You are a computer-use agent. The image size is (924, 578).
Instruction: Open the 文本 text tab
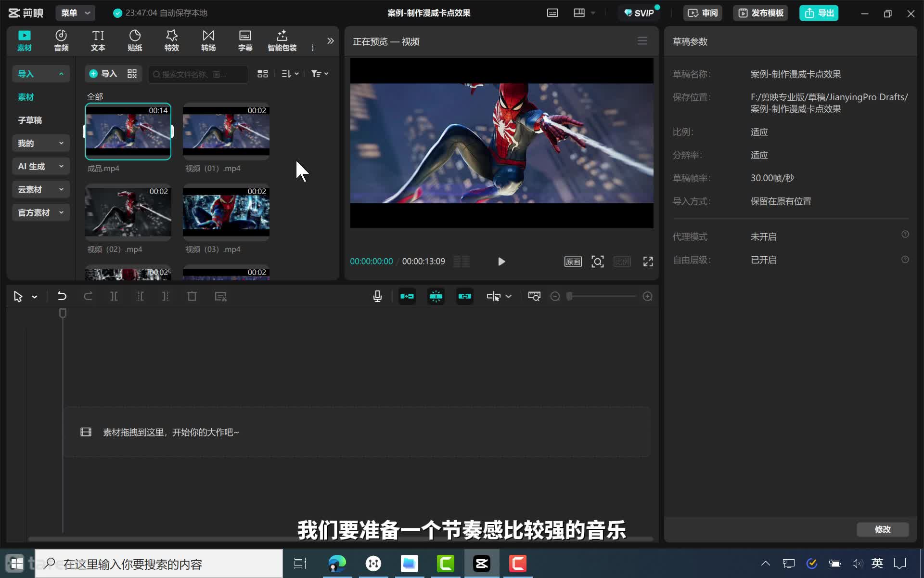pyautogui.click(x=98, y=41)
